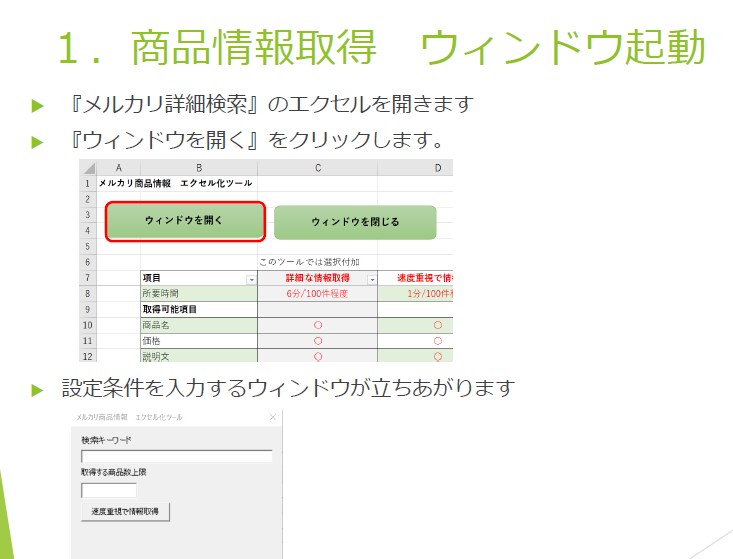Select the 商品名 cell
The width and height of the screenshot is (733, 559).
tap(199, 325)
